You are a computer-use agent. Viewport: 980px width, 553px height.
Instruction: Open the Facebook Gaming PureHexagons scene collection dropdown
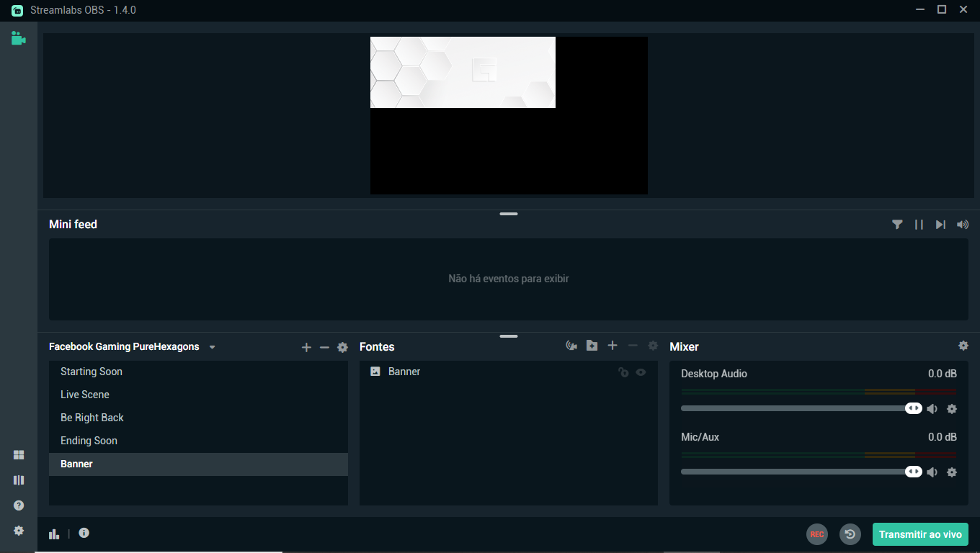(212, 346)
